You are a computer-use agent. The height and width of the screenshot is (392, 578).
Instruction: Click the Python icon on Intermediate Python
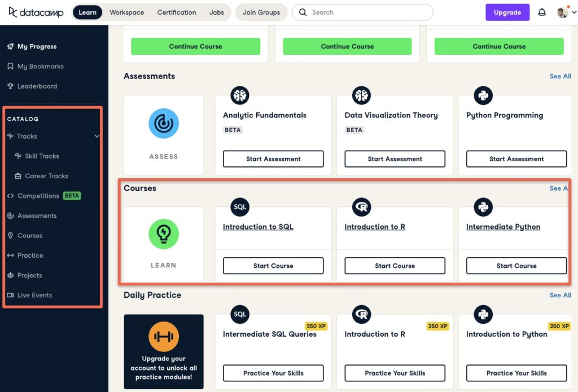tap(483, 207)
